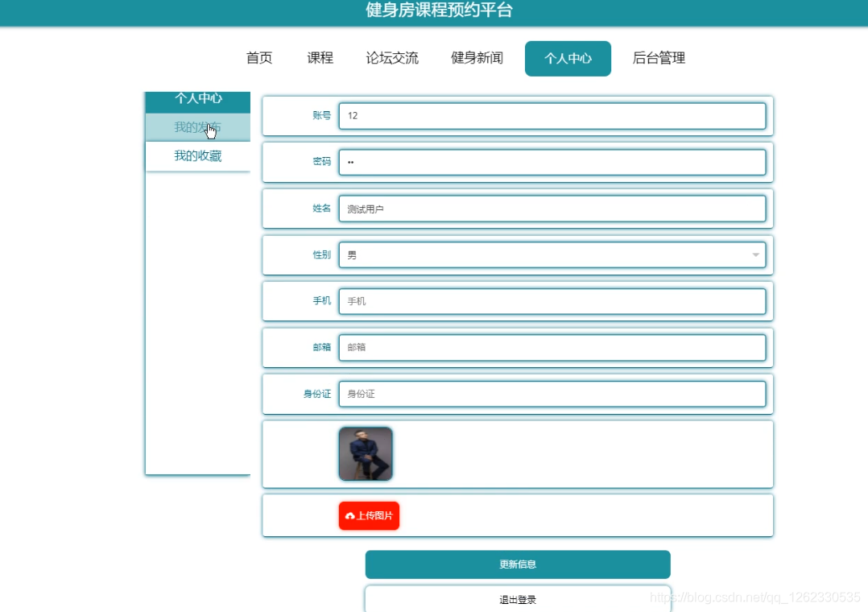
Task: Click the upload cloud icon on 上传图片 button
Action: point(349,515)
